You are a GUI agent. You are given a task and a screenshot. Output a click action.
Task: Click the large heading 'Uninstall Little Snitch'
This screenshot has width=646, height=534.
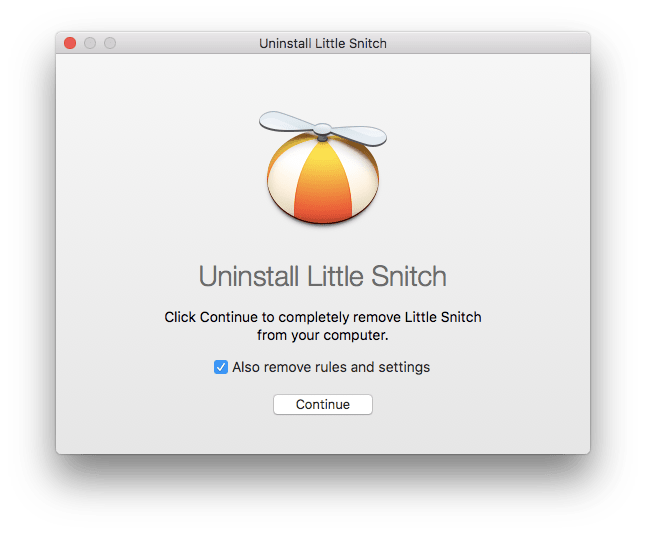323,276
